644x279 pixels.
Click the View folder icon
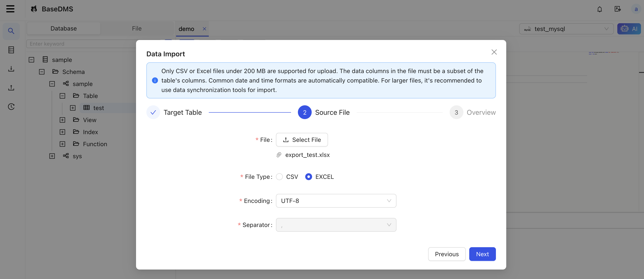[x=76, y=120]
